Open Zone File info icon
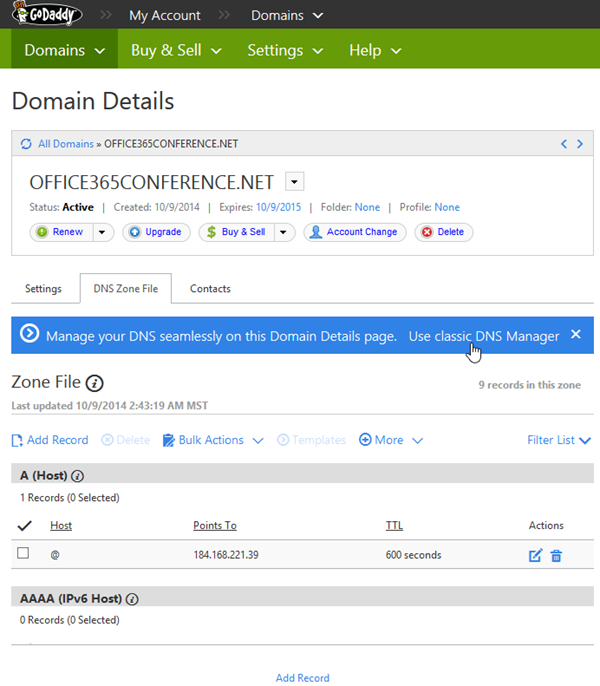600x686 pixels. [95, 383]
